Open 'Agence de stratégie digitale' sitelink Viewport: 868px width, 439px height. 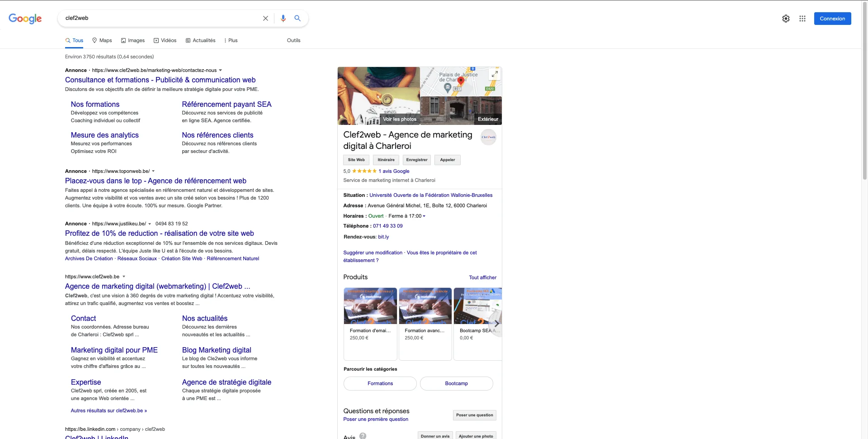pyautogui.click(x=226, y=382)
